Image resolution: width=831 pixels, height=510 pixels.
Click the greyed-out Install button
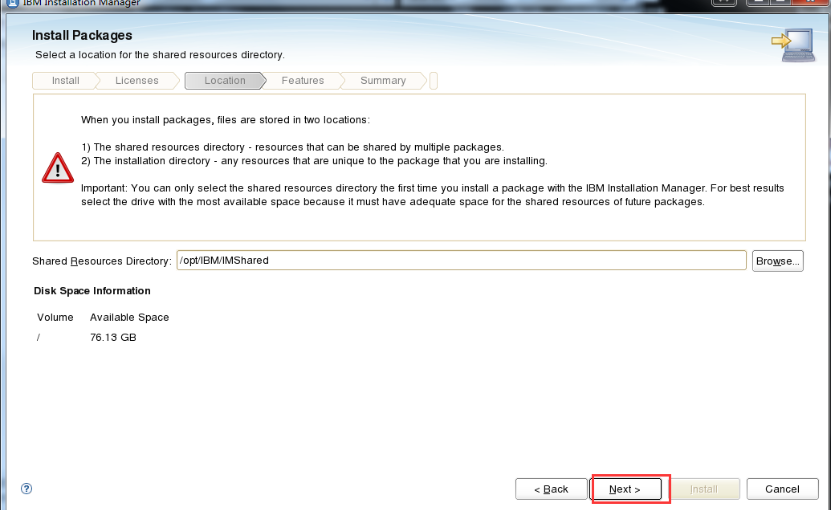click(x=704, y=489)
